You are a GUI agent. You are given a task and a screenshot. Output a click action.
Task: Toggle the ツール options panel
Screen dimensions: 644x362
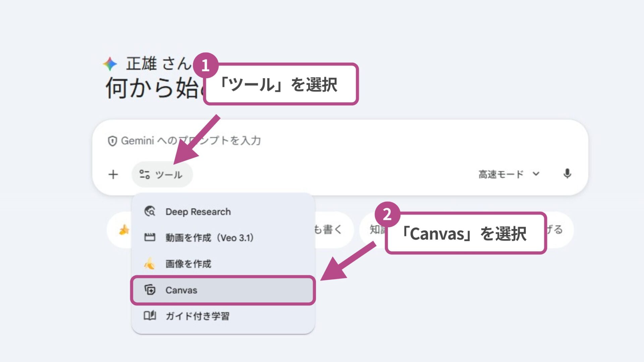162,174
